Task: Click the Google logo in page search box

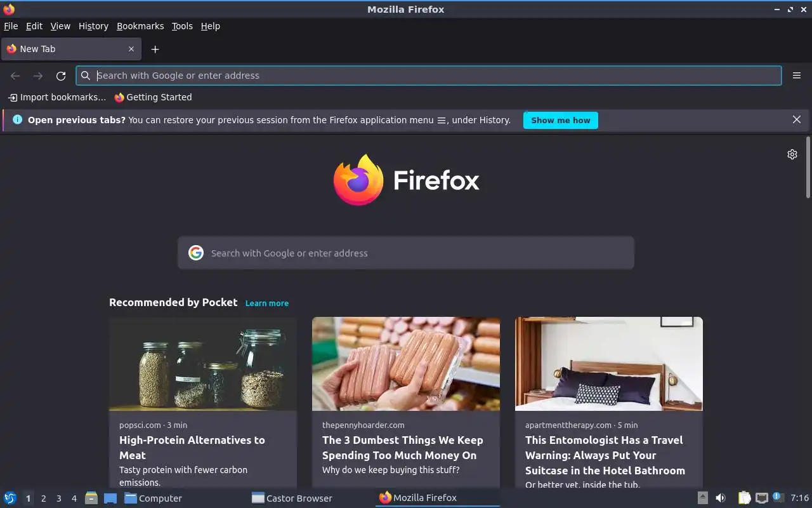Action: point(196,253)
